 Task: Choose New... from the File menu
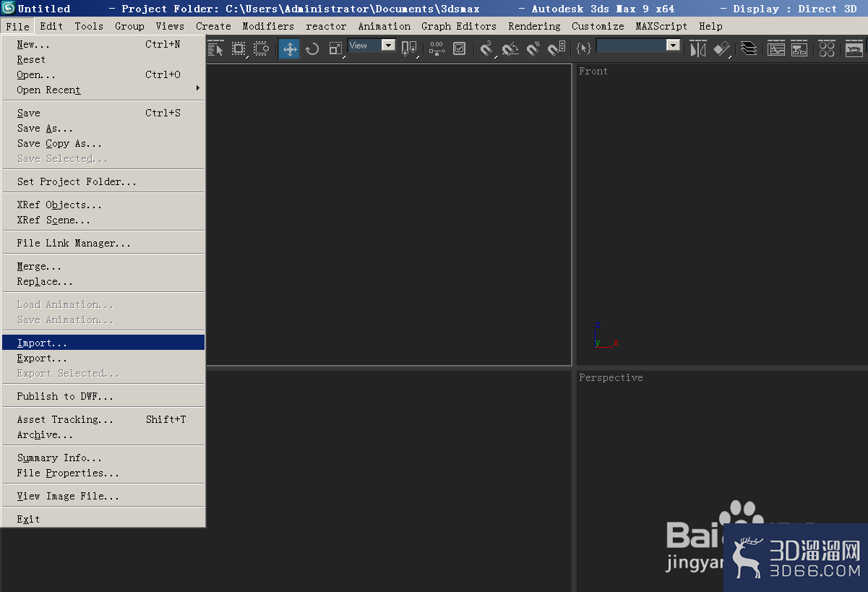(x=103, y=44)
